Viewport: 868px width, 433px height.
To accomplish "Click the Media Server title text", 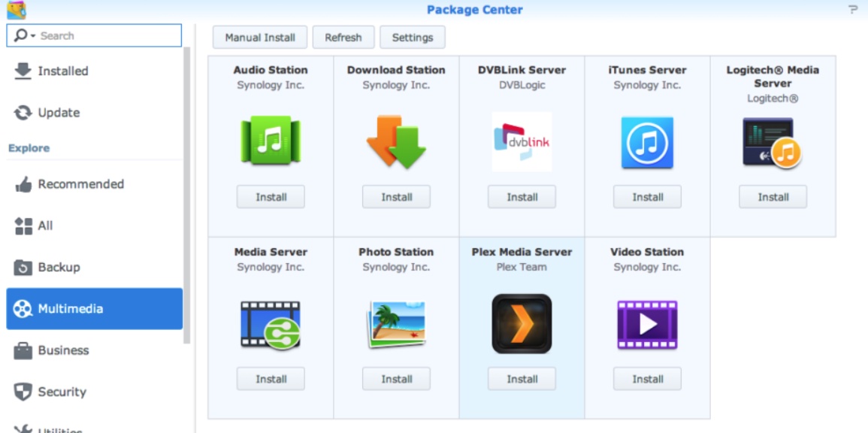I will [271, 252].
